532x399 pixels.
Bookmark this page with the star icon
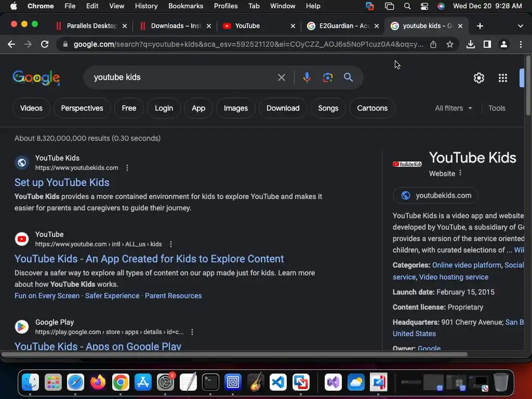(450, 45)
